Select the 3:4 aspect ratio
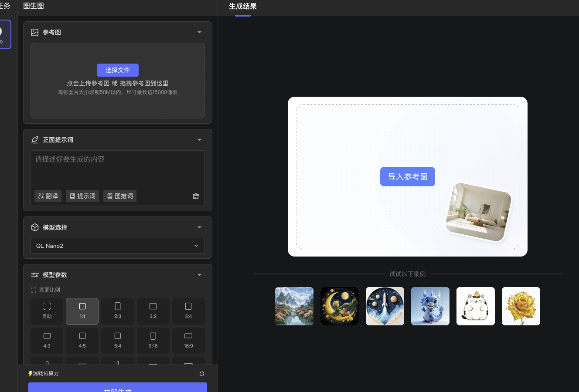Viewport: 579px width, 392px height. pos(188,311)
